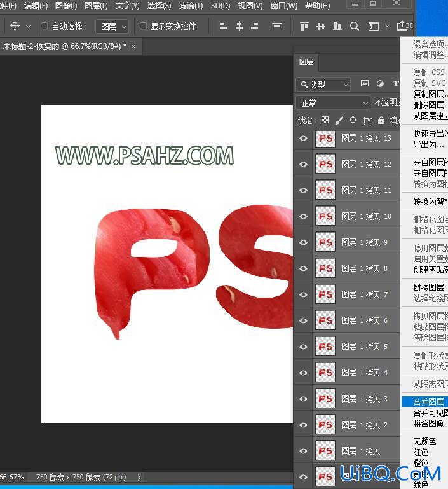Click the 66.67% zoom level field
The image size is (448, 489).
coord(12,477)
